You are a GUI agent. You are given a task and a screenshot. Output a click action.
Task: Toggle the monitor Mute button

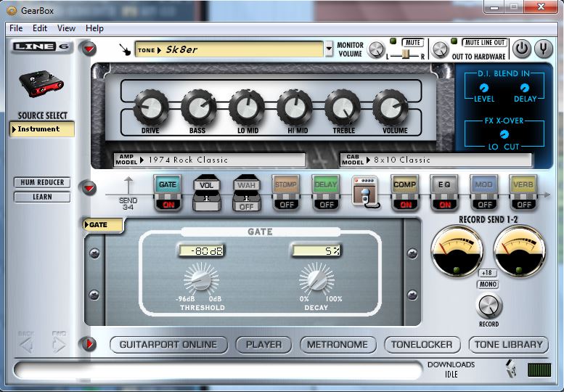click(x=412, y=42)
